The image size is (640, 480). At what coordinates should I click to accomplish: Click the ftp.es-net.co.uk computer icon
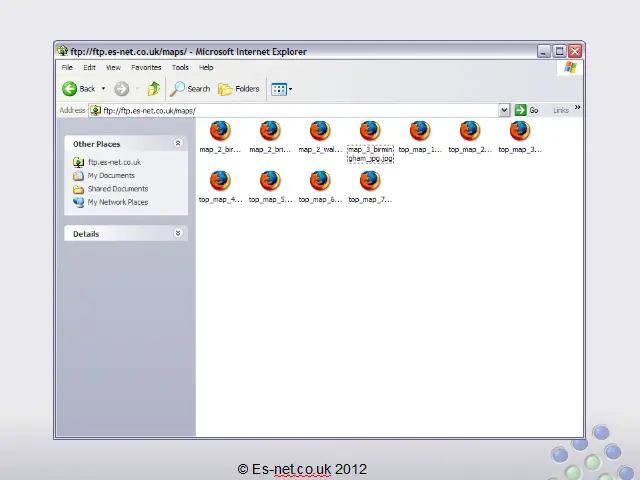coord(78,162)
